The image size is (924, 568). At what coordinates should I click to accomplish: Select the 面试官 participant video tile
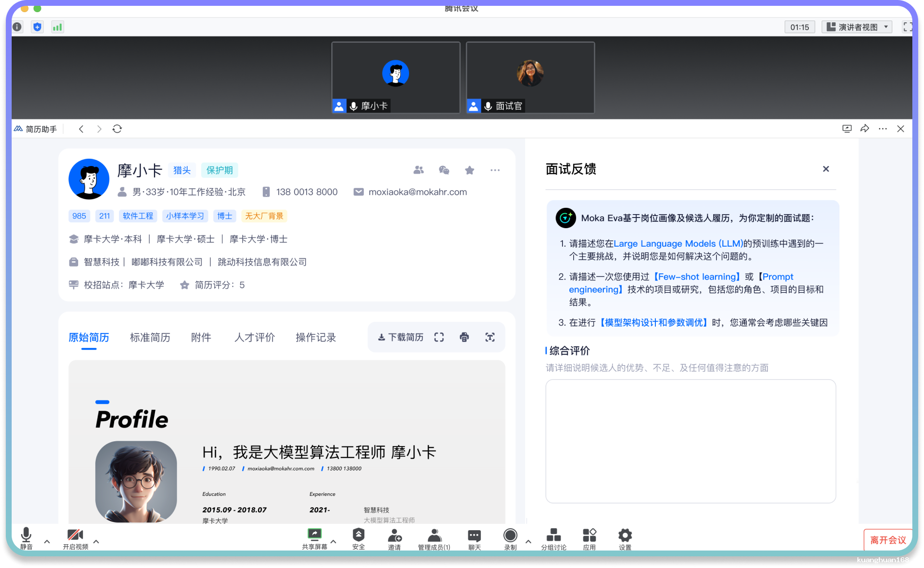[530, 78]
